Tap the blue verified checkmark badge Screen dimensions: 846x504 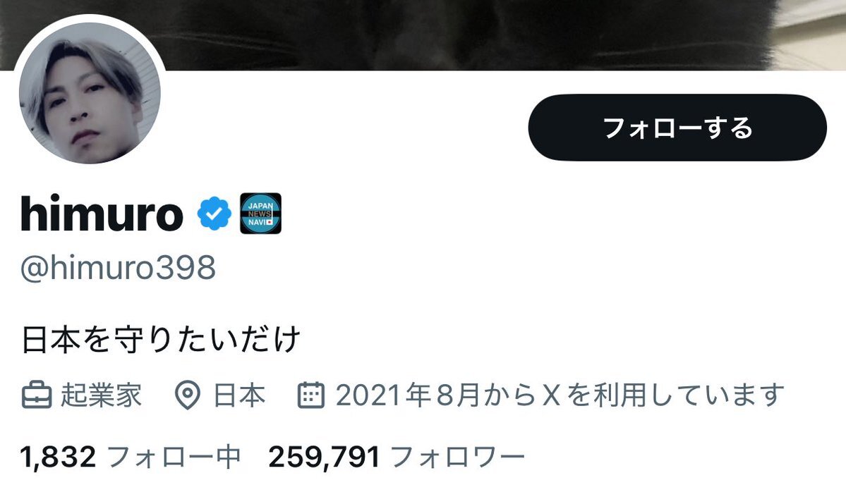click(214, 214)
